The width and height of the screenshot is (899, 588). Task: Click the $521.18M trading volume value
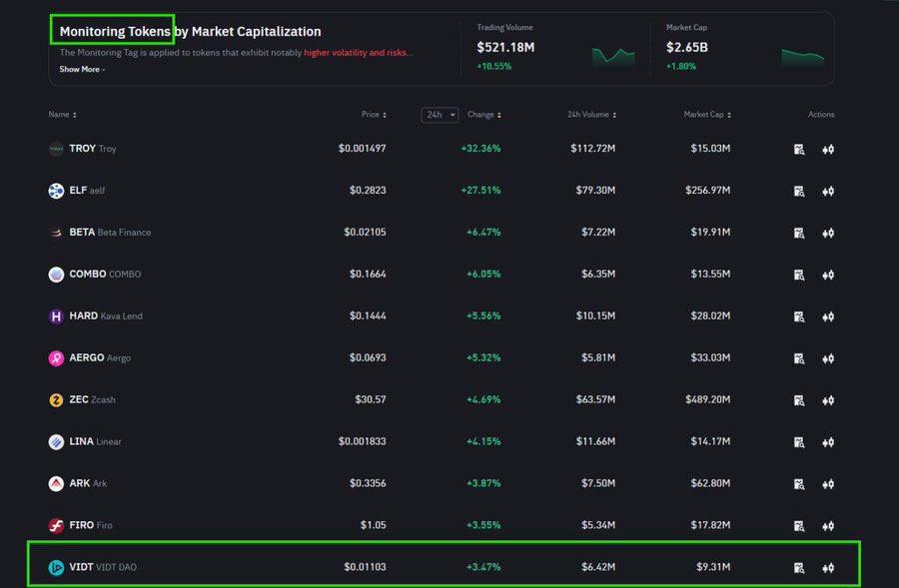coord(505,48)
